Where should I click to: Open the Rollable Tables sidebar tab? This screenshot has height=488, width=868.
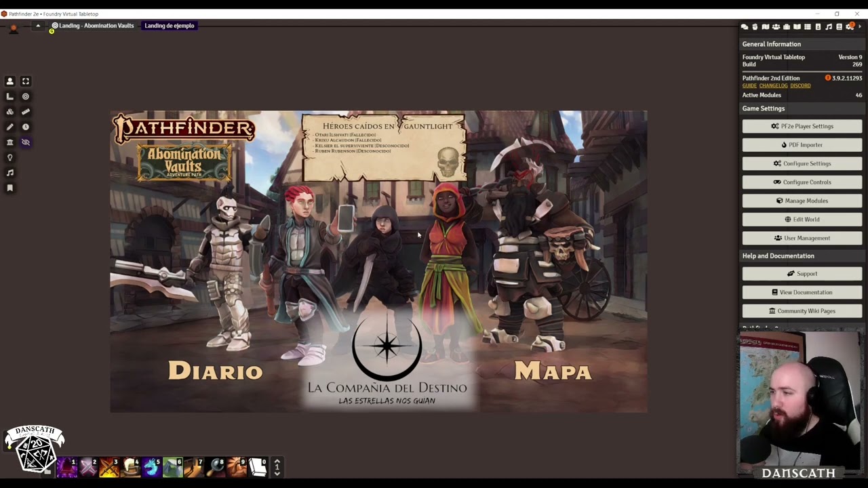808,26
